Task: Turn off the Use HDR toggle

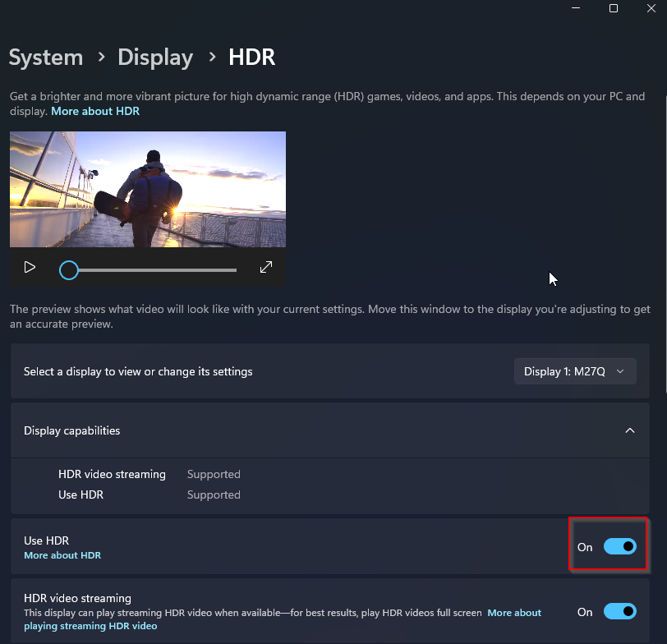Action: (x=619, y=546)
